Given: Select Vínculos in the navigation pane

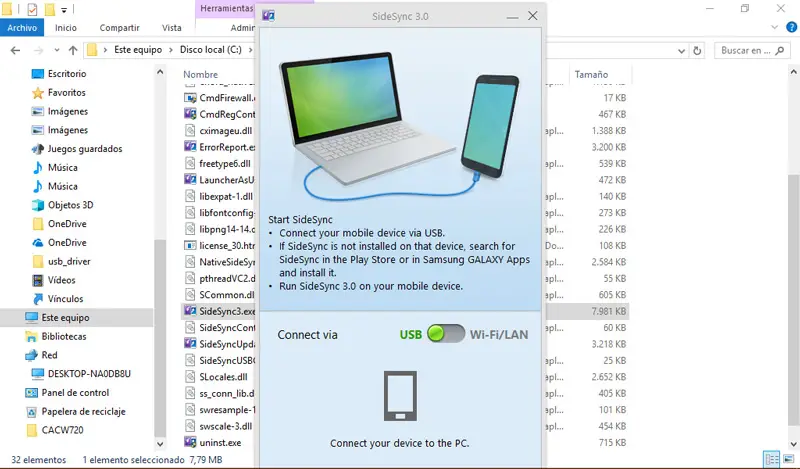Looking at the screenshot, I should [65, 299].
